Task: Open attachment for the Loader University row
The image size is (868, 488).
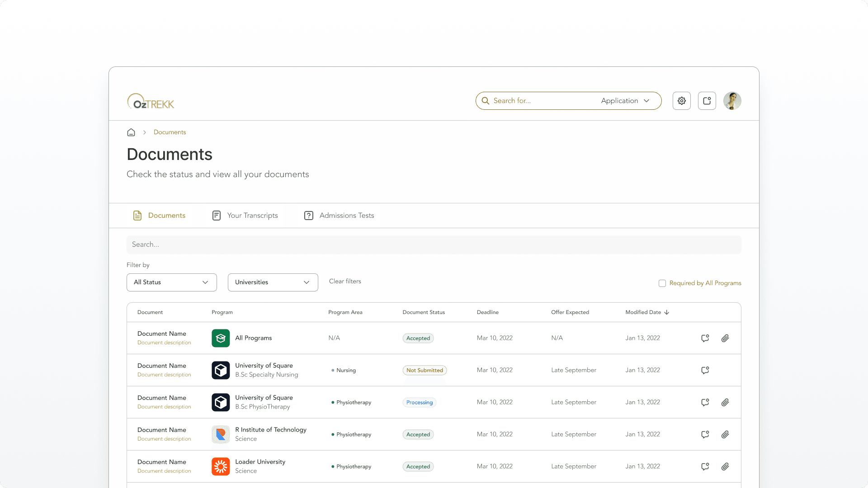Action: 725,466
